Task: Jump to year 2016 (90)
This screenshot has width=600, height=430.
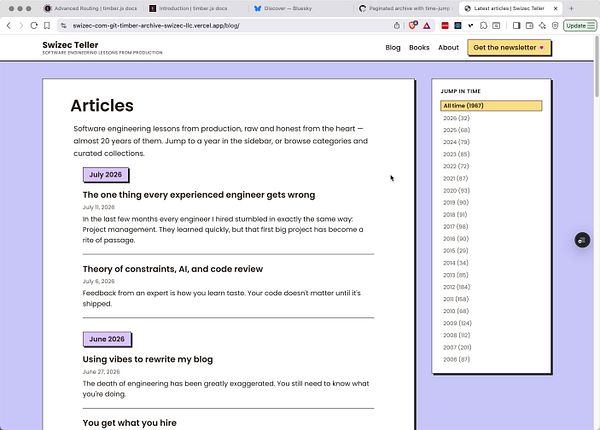Action: click(x=456, y=239)
